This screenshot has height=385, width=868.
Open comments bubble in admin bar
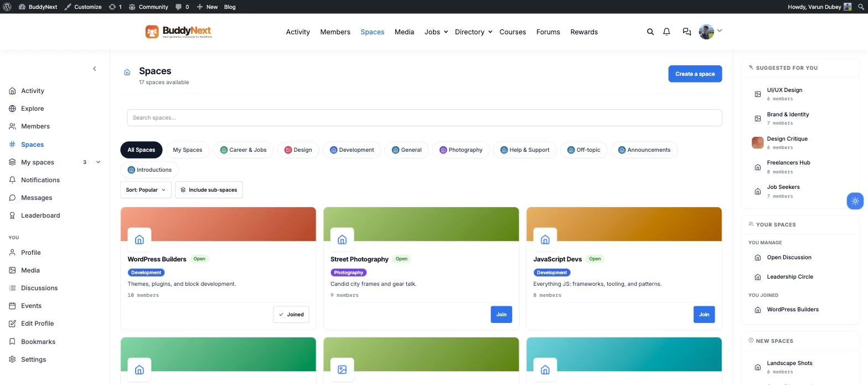click(x=182, y=7)
